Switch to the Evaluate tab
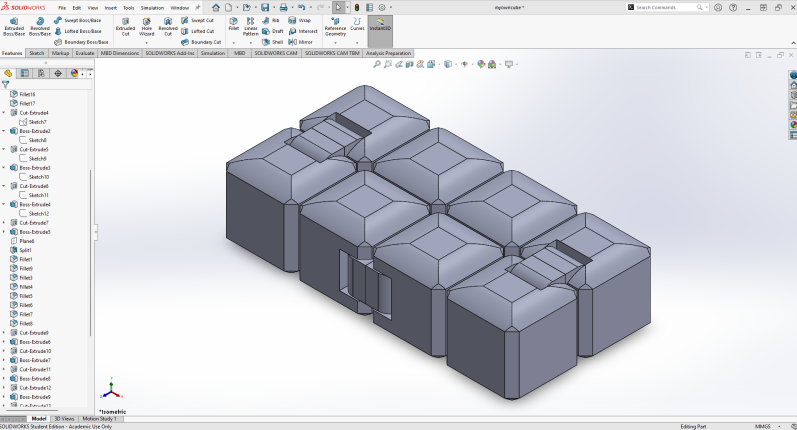 [85, 53]
